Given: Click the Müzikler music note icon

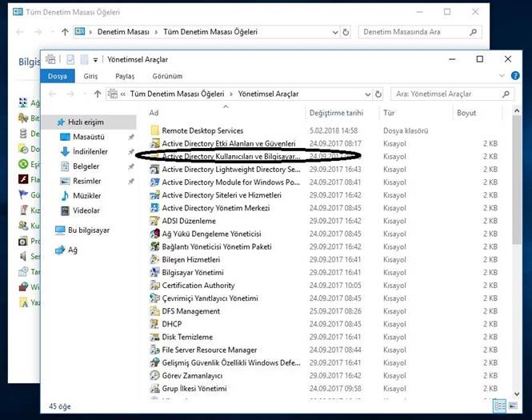Looking at the screenshot, I should (x=65, y=196).
